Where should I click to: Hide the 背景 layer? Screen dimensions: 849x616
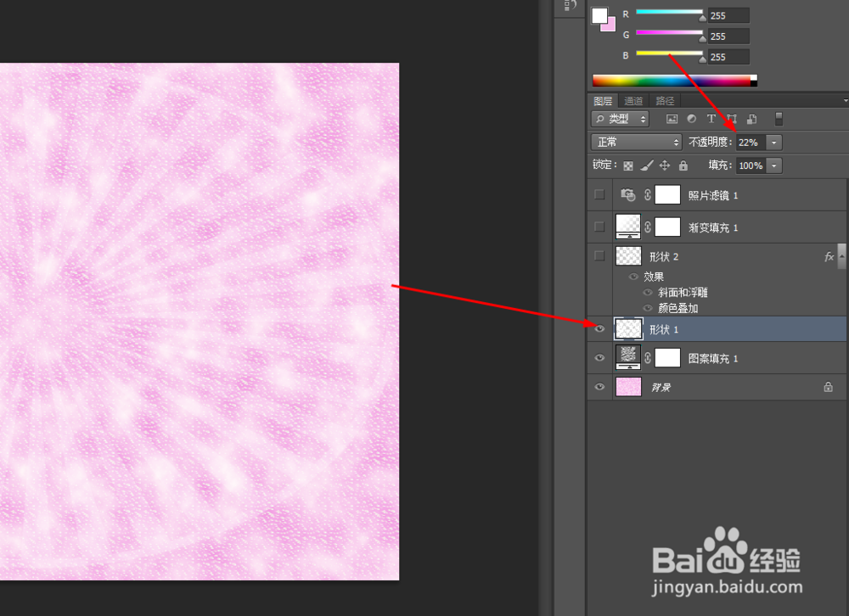coord(599,387)
